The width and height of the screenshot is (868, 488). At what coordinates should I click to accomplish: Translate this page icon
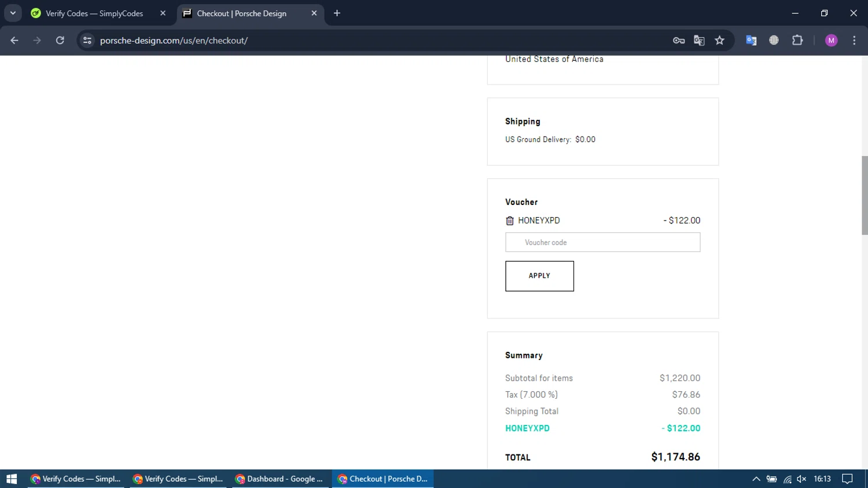coord(699,41)
